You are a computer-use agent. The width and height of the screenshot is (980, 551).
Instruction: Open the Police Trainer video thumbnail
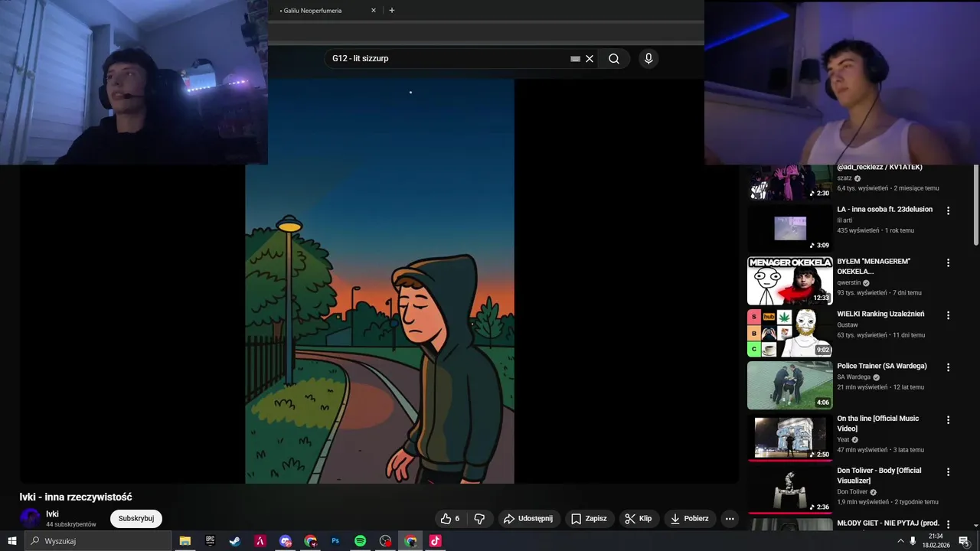pyautogui.click(x=789, y=385)
